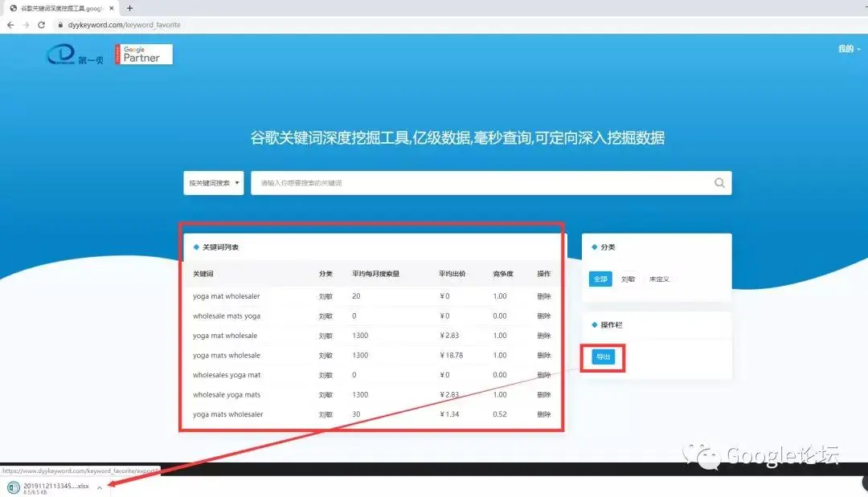
Task: Select the 全部 category filter
Action: 601,279
